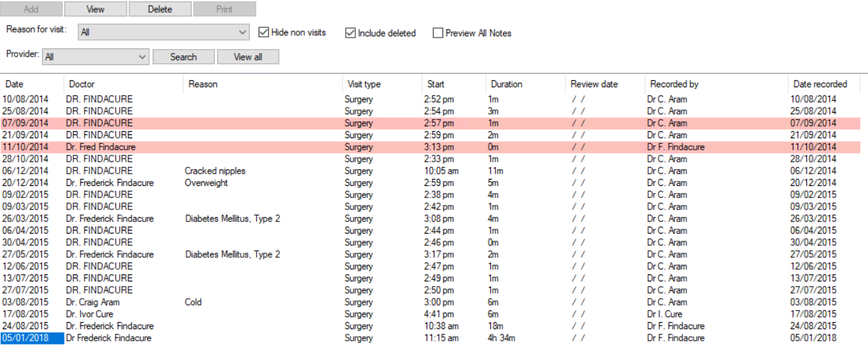The image size is (868, 361).
Task: Click the Search button
Action: 183,57
